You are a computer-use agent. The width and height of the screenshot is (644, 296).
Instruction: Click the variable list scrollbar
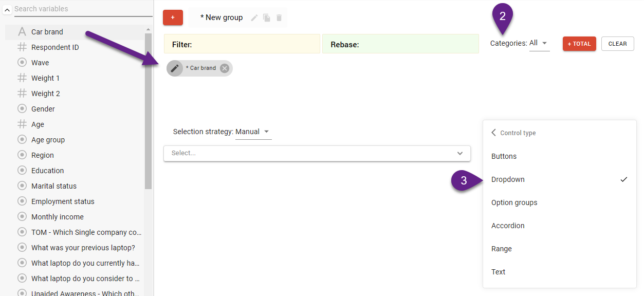148,110
